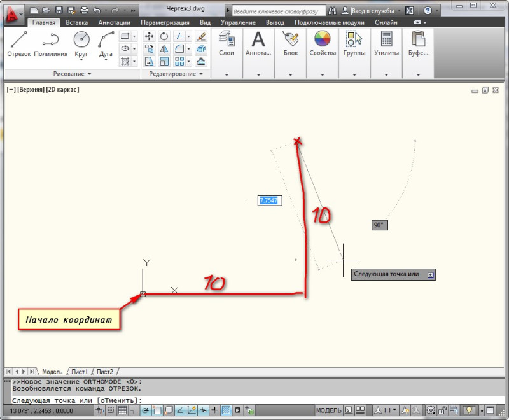The width and height of the screenshot is (509, 420).
Task: Choose the ellipse drawing tool
Action: (125, 49)
